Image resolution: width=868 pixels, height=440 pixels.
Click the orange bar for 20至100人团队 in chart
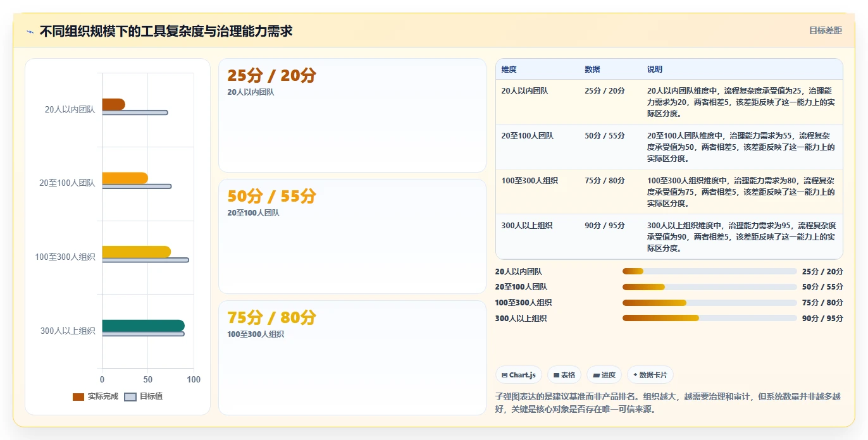pos(125,178)
